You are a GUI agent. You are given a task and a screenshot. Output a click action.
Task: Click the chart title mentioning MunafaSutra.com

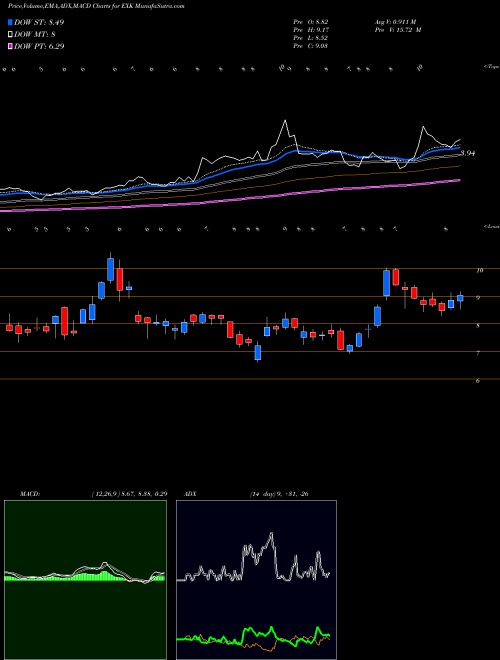96,6
